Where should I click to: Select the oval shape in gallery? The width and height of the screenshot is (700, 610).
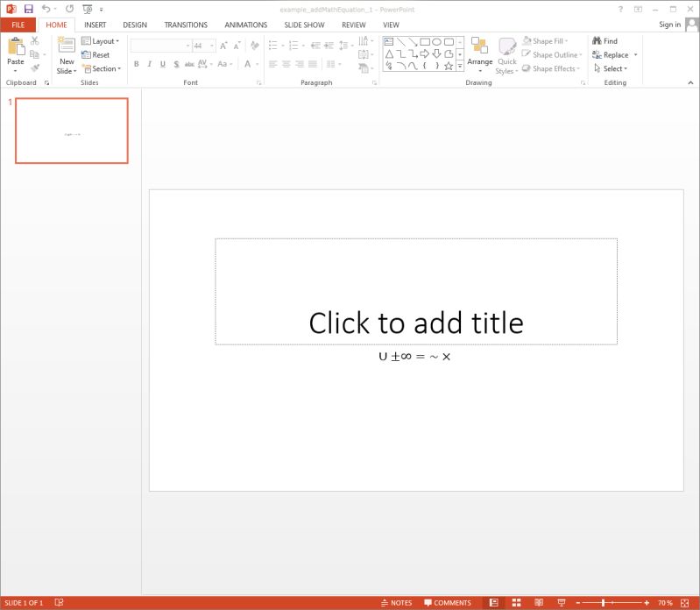click(x=436, y=42)
